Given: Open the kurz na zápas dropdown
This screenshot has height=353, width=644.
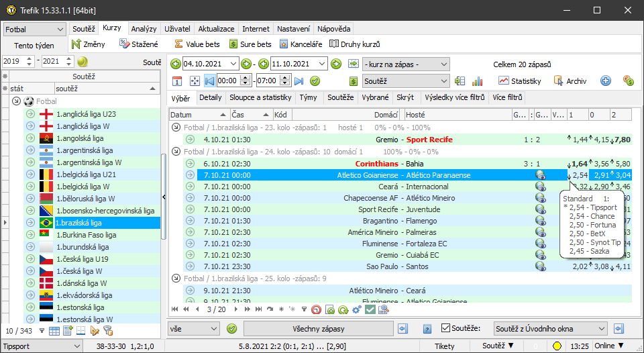Looking at the screenshot, I should point(406,64).
